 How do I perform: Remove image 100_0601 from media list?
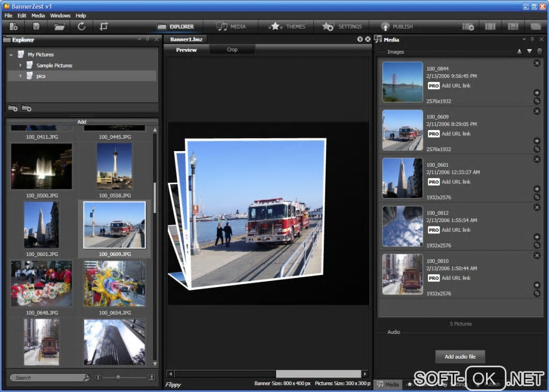(x=537, y=159)
